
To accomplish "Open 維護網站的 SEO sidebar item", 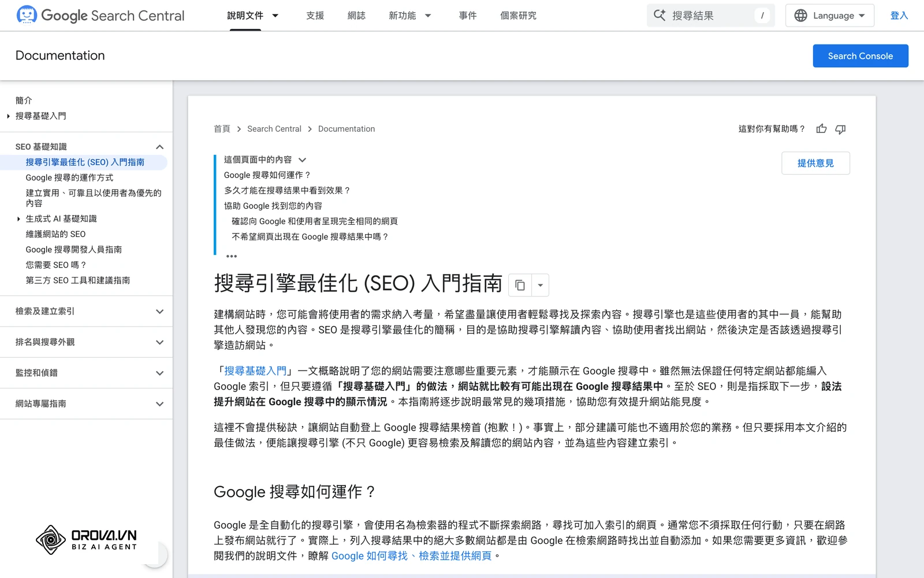I will (55, 234).
